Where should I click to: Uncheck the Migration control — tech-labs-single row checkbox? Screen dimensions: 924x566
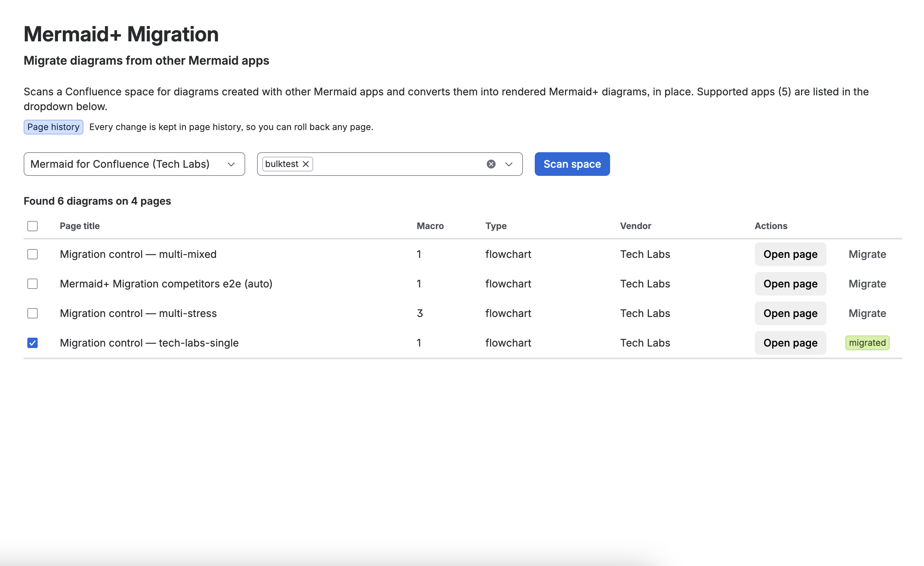click(x=32, y=343)
